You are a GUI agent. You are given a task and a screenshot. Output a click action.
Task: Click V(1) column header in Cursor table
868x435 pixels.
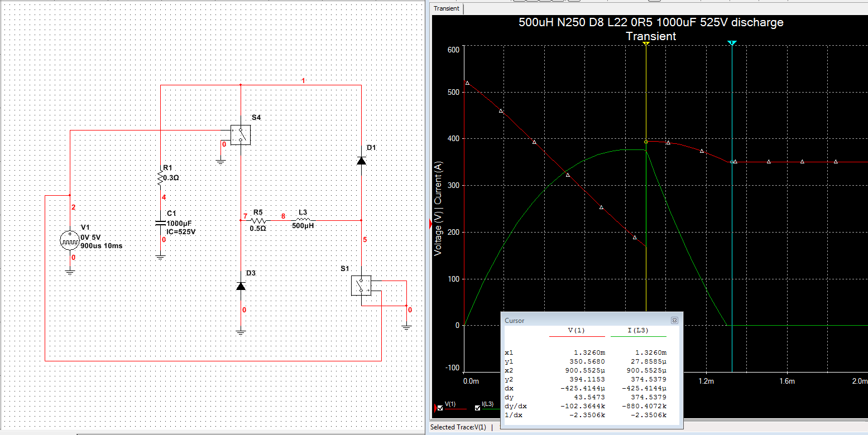(577, 331)
